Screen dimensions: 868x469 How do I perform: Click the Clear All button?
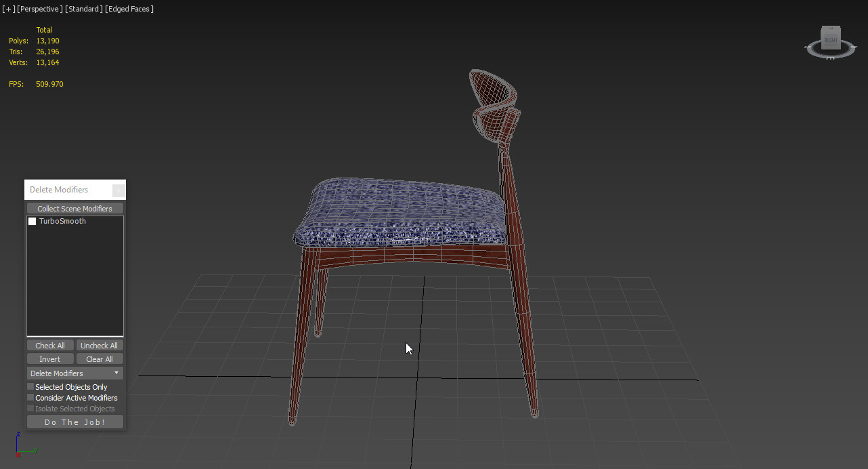pos(99,359)
